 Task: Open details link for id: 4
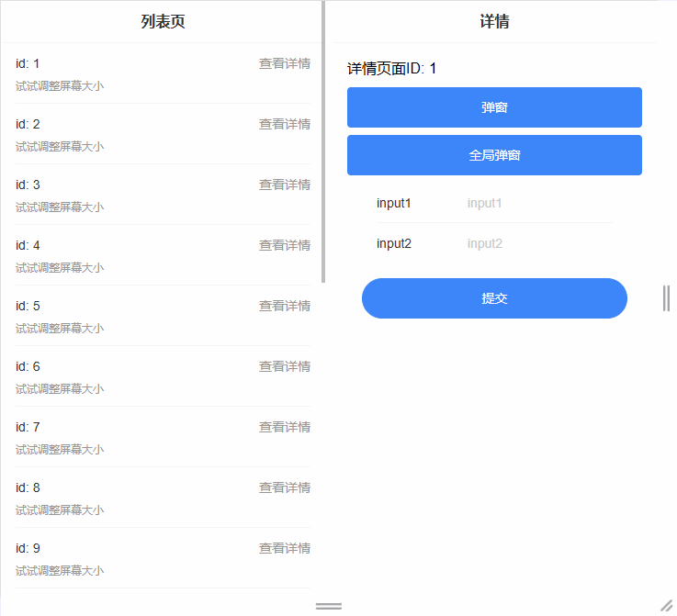click(x=285, y=245)
